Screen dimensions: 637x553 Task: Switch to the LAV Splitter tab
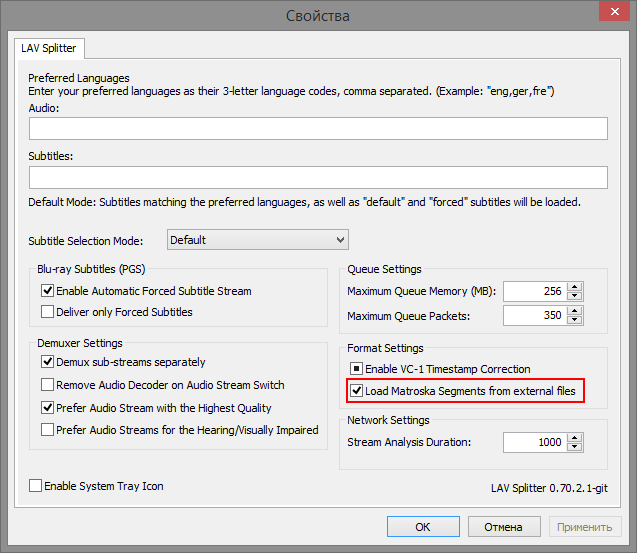coord(49,48)
